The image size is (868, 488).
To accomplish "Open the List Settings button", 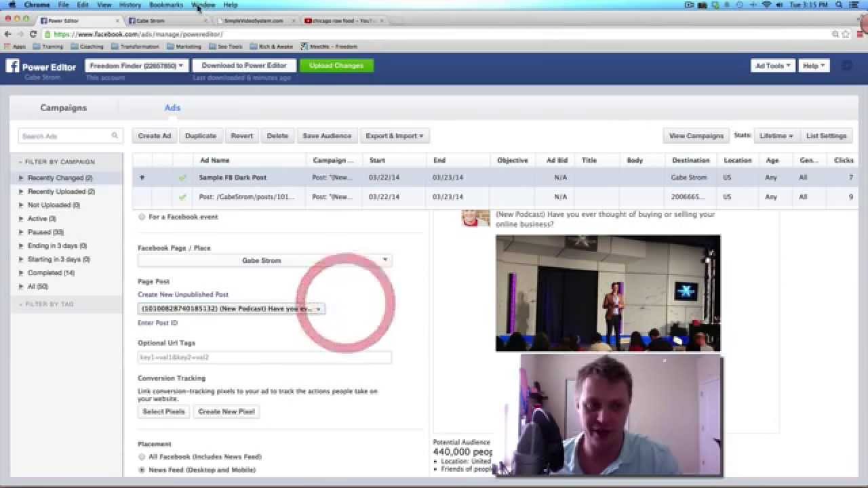I will pyautogui.click(x=826, y=136).
